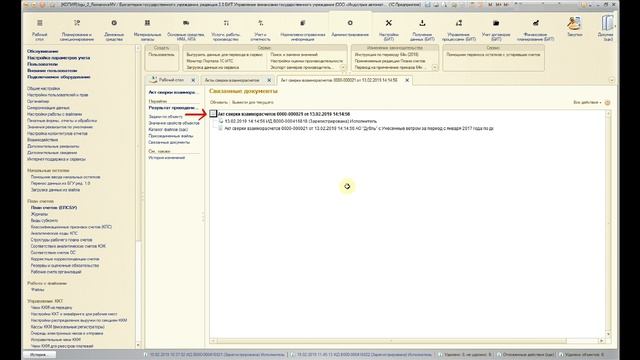The image size is (640, 360).
Task: Collapse the Акт сверки взаиморасчетов tree root
Action: (213, 114)
